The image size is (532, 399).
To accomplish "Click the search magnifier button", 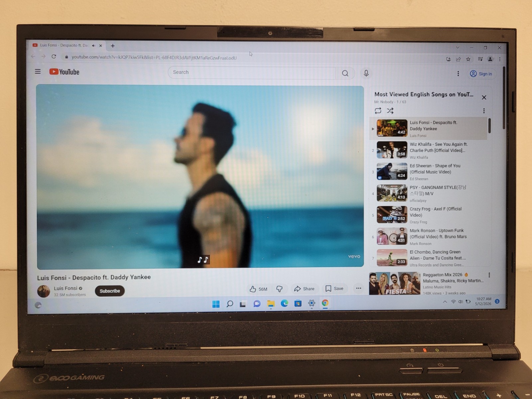I will [345, 73].
